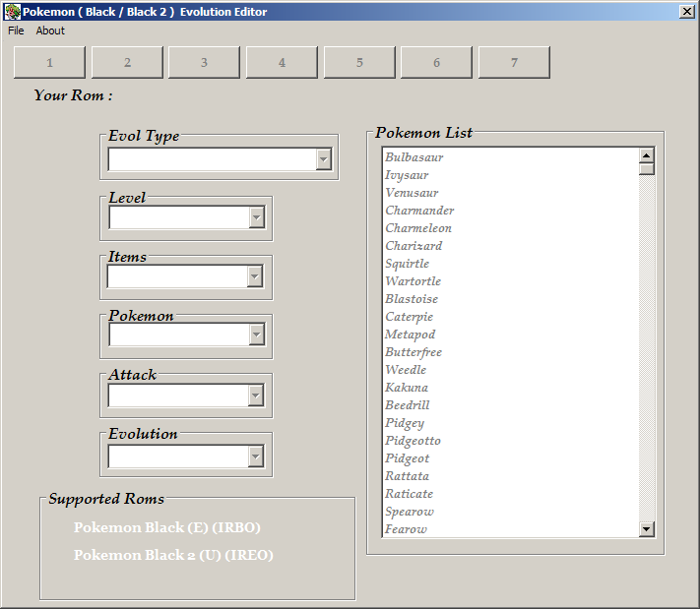Expand the Evolution dropdown

255,456
